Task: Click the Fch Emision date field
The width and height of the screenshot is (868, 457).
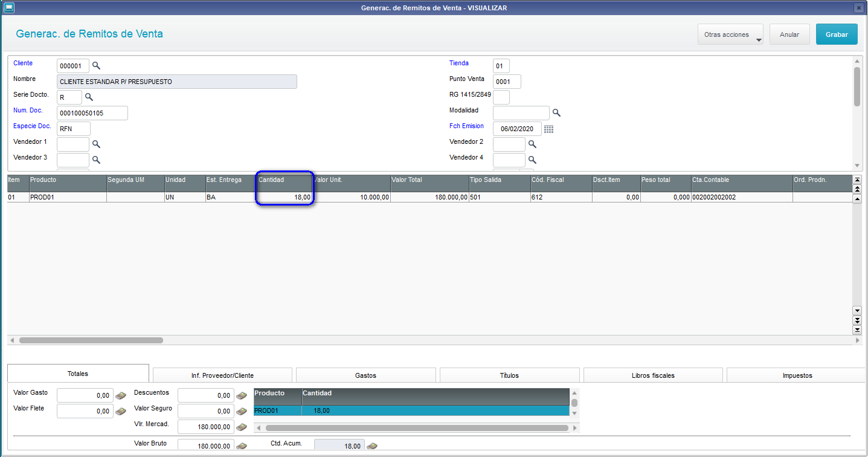Action: point(517,128)
